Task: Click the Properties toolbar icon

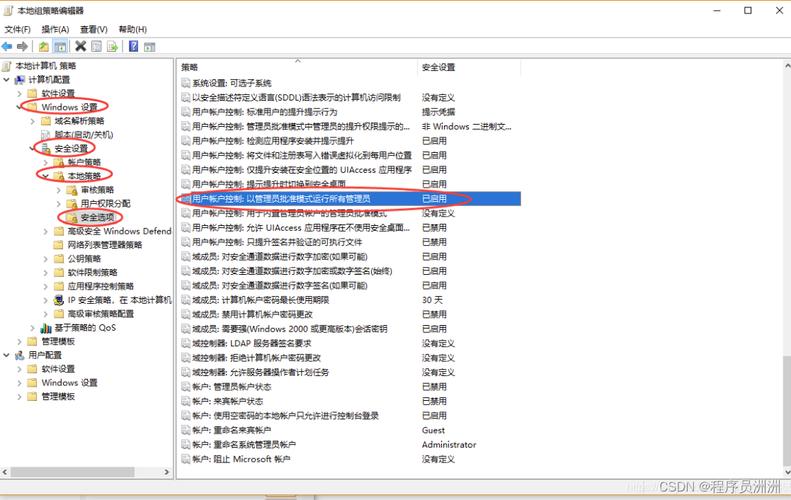Action: coord(96,46)
